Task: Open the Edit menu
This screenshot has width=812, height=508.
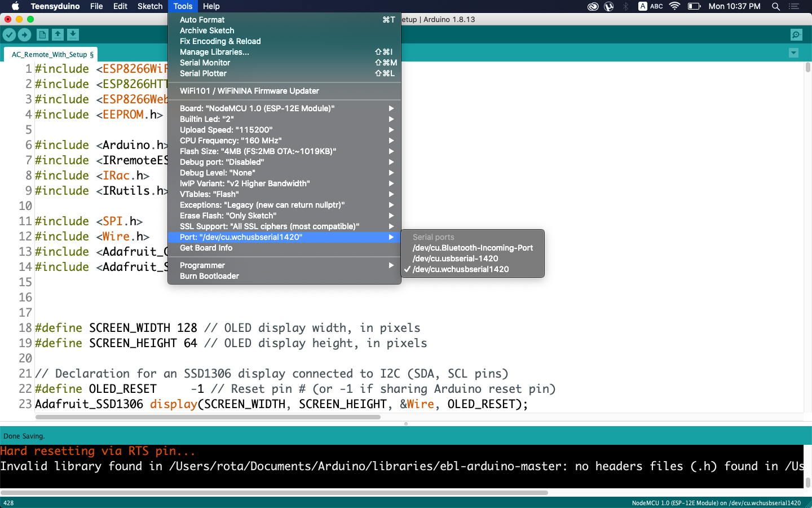Action: pos(120,6)
